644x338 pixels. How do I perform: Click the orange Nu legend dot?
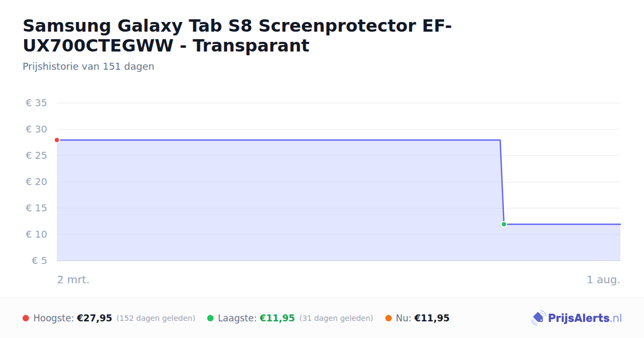(x=389, y=318)
